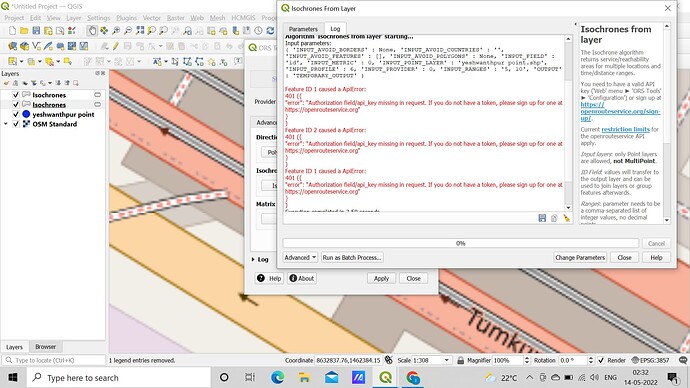Image resolution: width=690 pixels, height=388 pixels.
Task: Open the Advanced dropdown button
Action: 300,257
